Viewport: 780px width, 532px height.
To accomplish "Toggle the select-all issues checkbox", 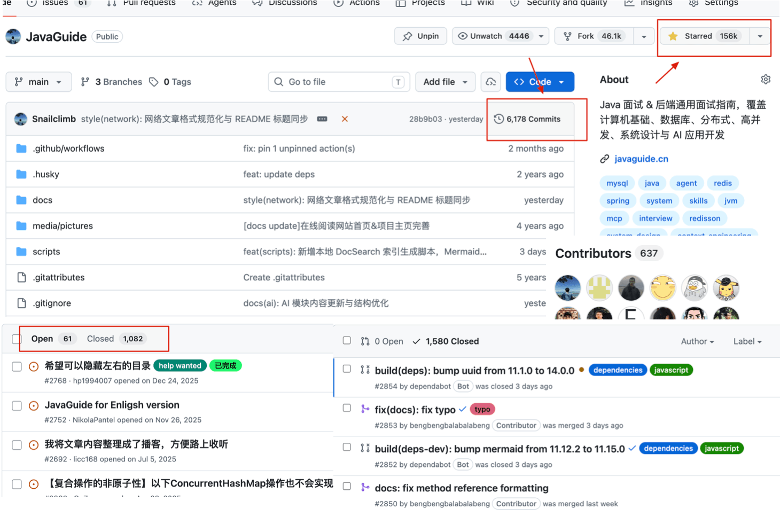I will click(x=17, y=339).
